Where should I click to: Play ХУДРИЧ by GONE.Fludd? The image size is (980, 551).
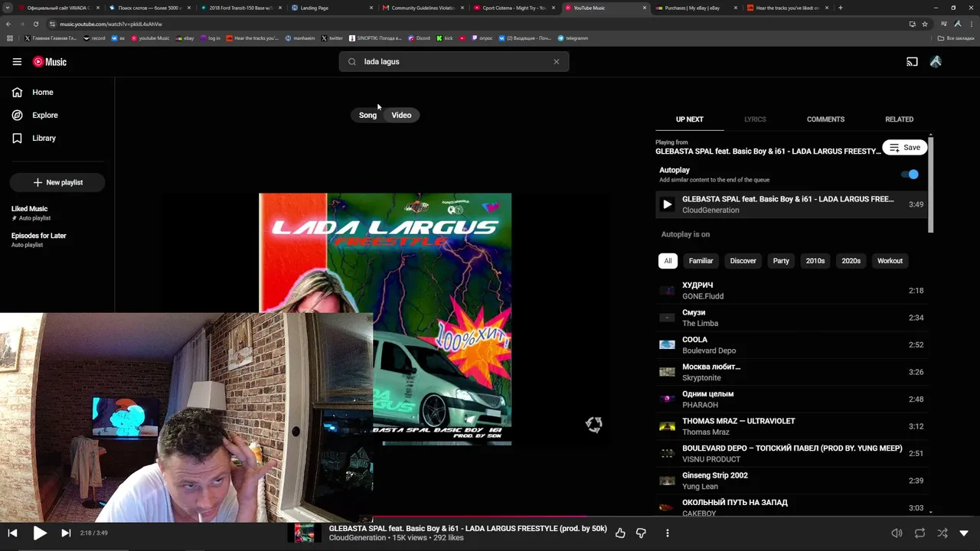(792, 291)
